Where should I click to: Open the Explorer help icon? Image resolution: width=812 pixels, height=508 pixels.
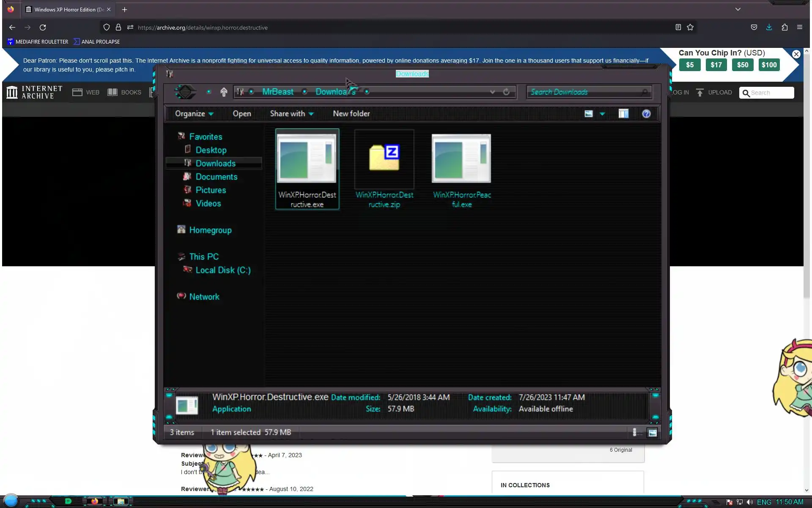pos(646,113)
